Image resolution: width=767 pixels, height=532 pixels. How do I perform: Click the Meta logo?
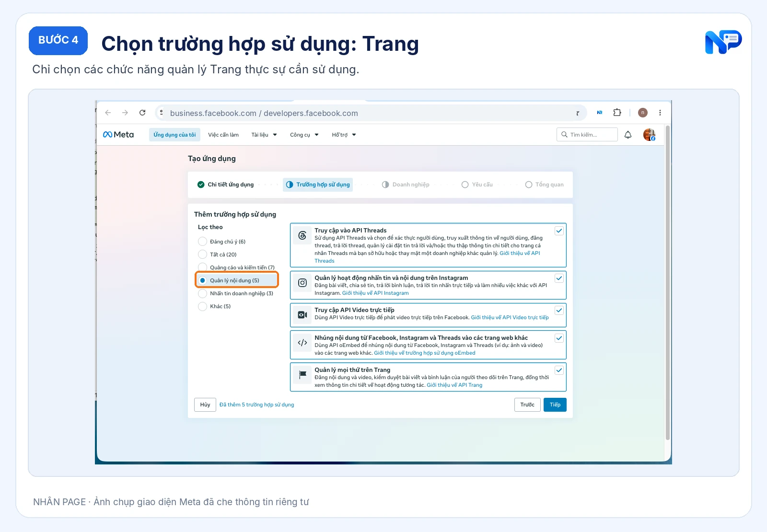(x=118, y=135)
